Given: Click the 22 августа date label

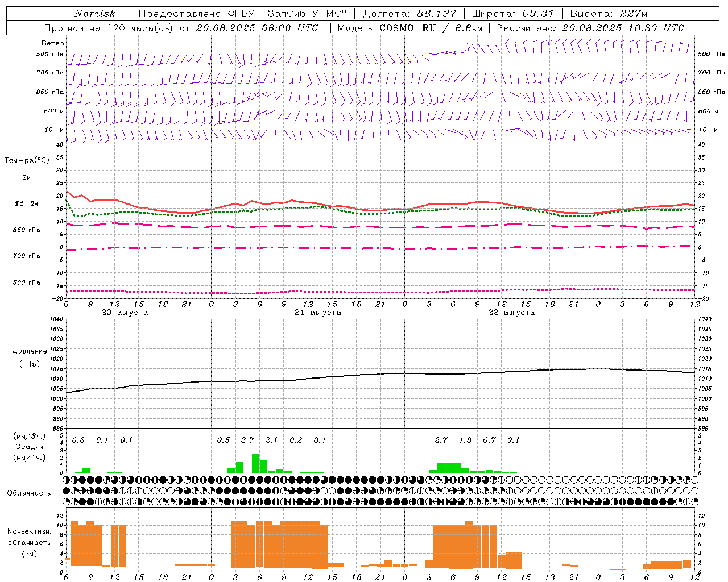Looking at the screenshot, I should click(x=511, y=313).
